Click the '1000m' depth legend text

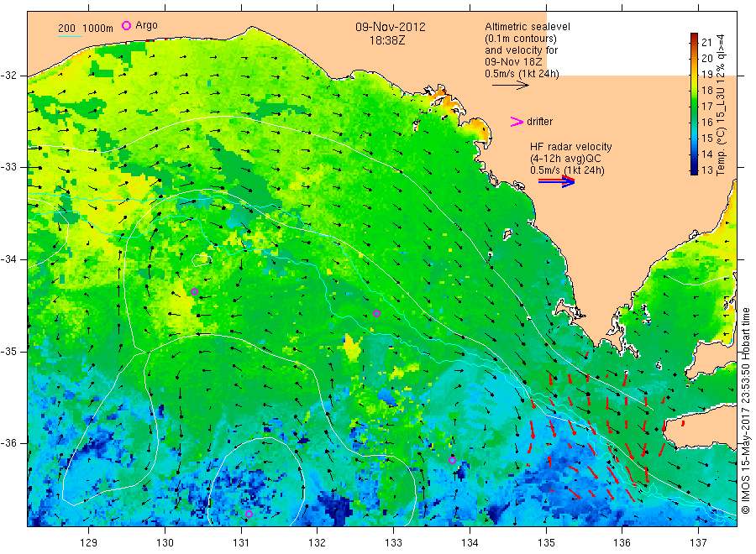(98, 29)
